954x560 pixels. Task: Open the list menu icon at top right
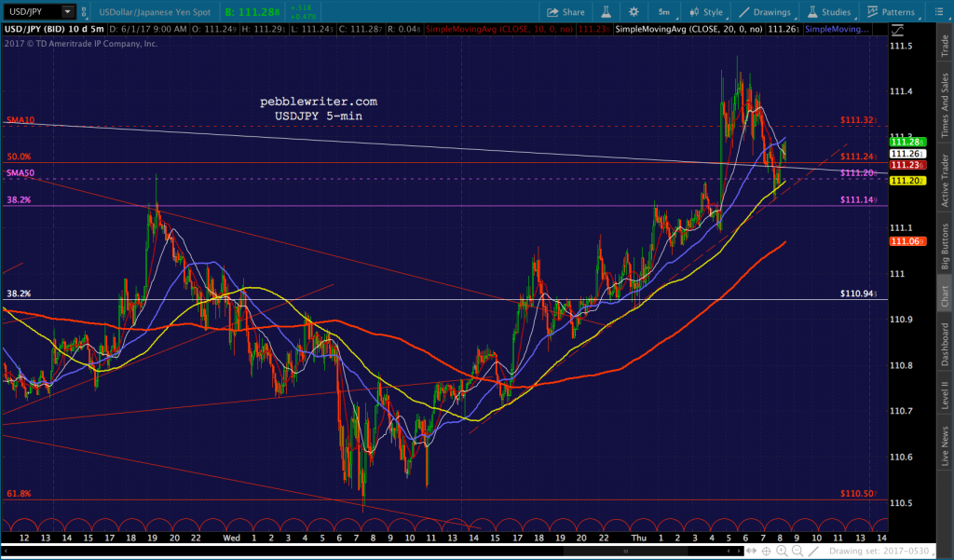[937, 12]
